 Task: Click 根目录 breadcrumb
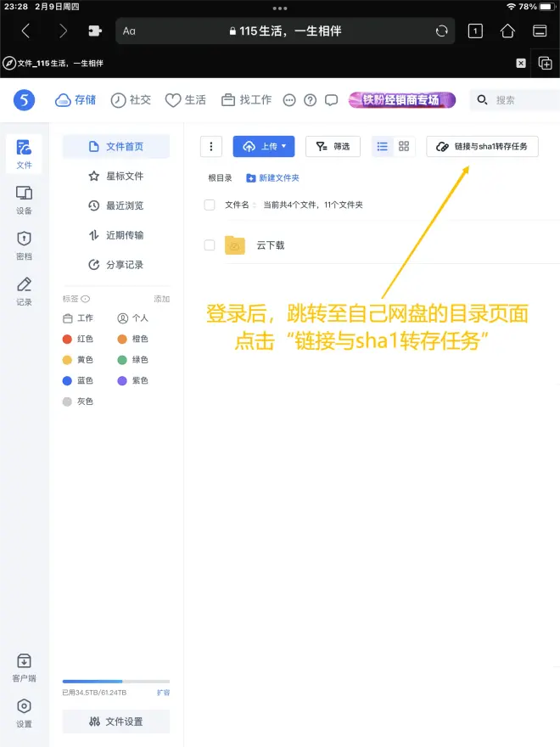coord(220,177)
